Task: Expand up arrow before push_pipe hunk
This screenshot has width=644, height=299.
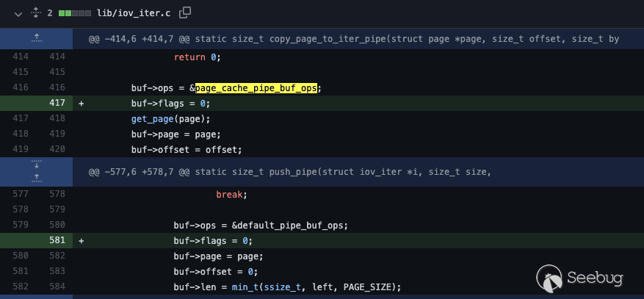Action: [37, 179]
